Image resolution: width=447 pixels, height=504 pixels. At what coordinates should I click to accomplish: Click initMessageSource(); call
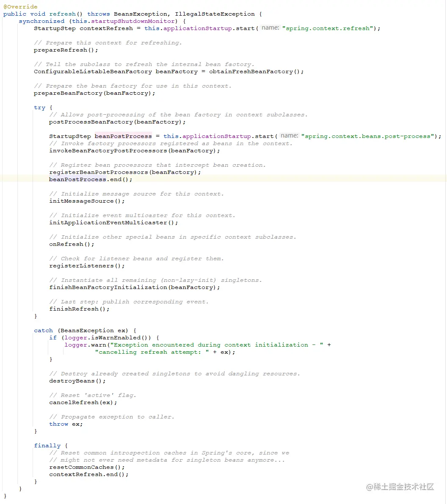[87, 201]
